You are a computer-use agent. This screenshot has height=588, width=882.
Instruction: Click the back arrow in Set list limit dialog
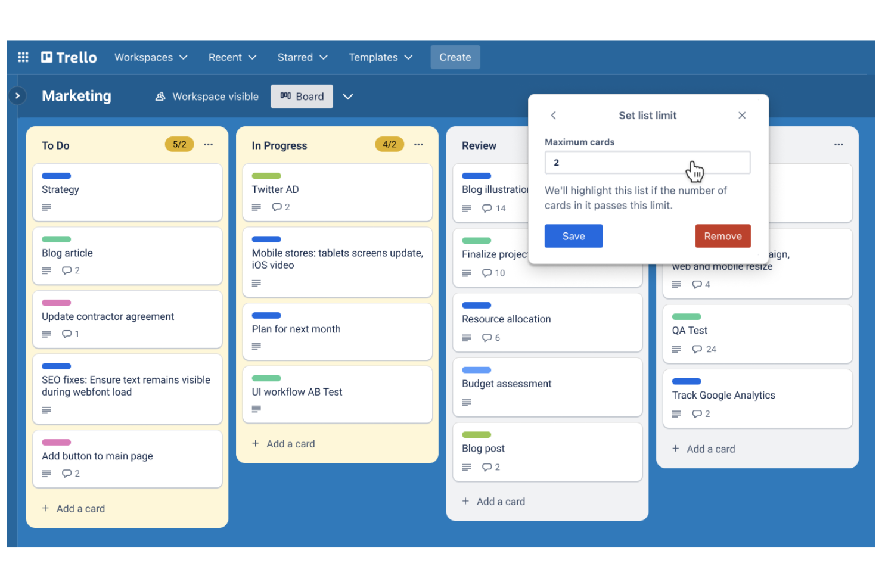[x=554, y=115]
